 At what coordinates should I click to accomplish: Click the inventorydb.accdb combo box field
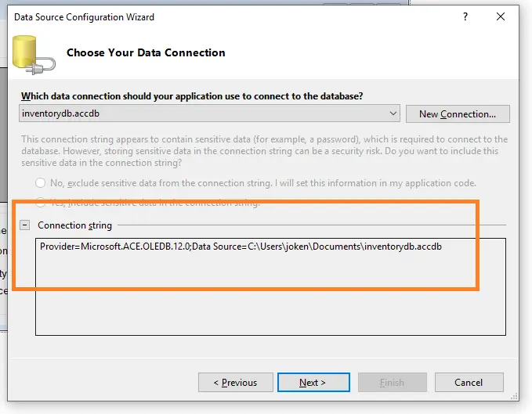204,113
